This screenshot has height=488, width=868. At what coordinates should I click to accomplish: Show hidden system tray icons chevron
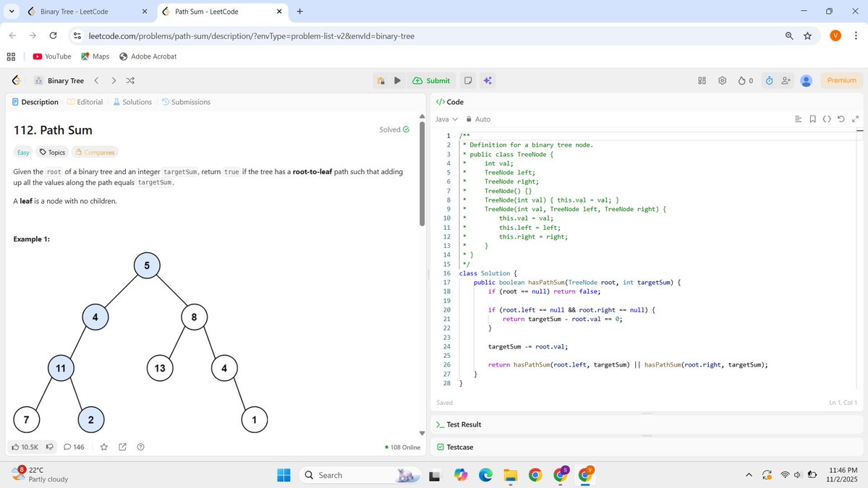[749, 475]
